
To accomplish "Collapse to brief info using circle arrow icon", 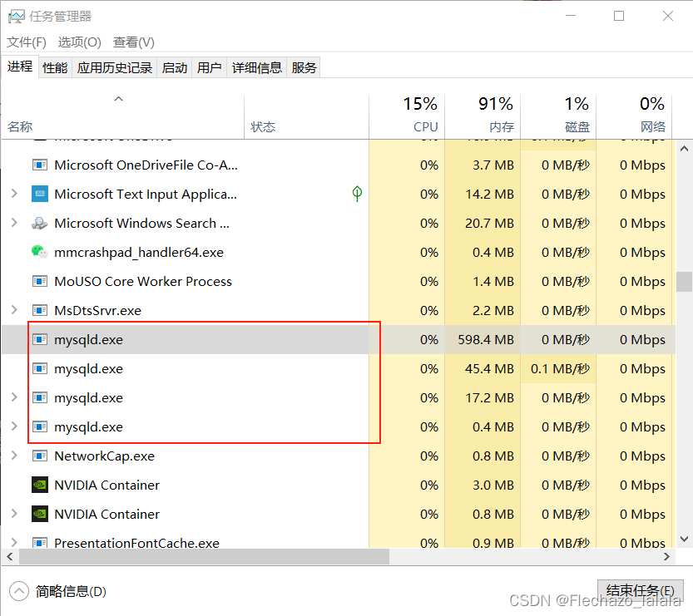I will [18, 591].
